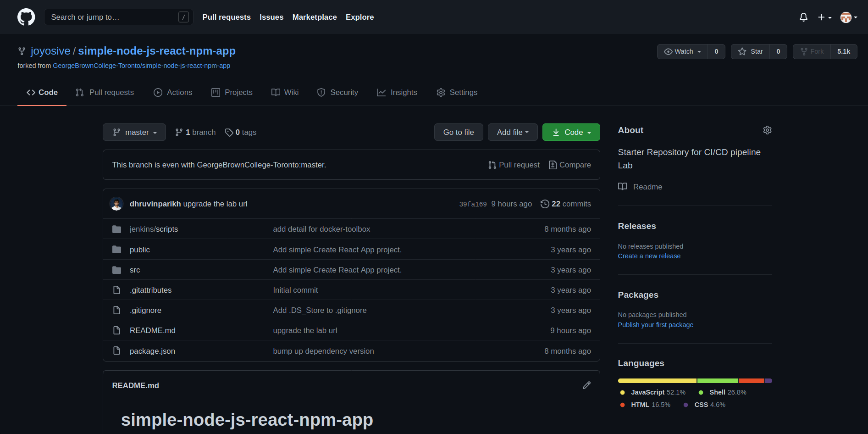Click the Go to file button

pyautogui.click(x=459, y=132)
